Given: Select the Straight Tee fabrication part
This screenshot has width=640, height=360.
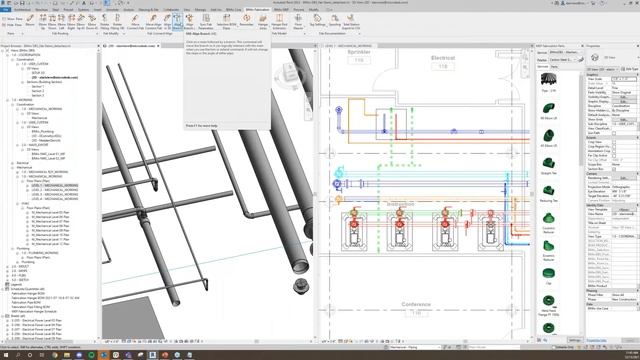Looking at the screenshot, I should pyautogui.click(x=549, y=166).
